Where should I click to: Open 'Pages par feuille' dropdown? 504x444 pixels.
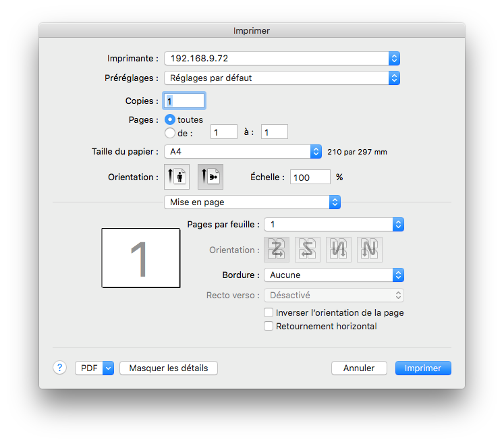point(334,224)
